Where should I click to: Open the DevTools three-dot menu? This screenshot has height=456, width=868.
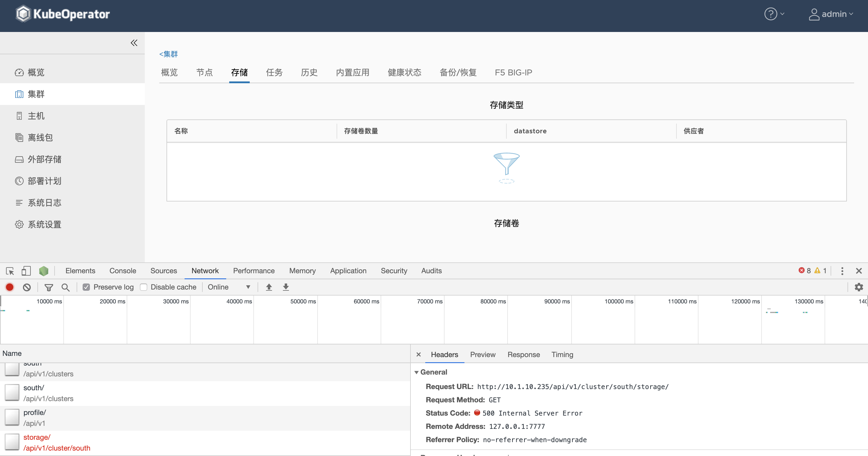click(842, 271)
